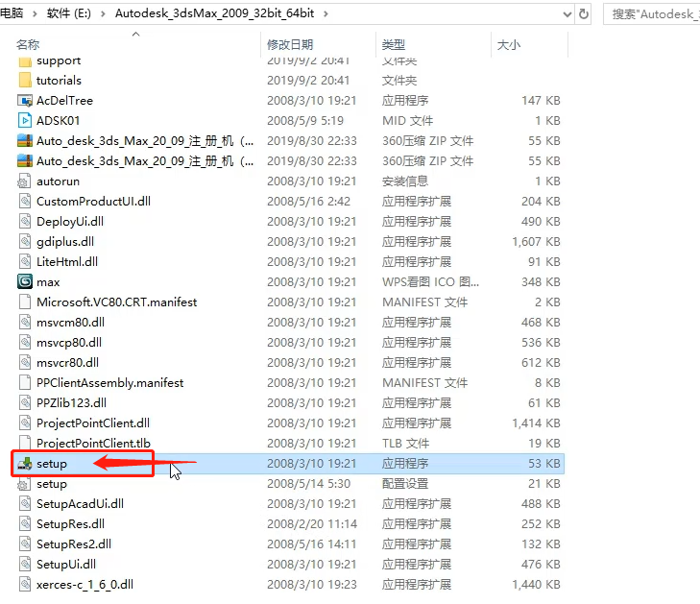Sort files by the 修改日期 column header

click(290, 44)
